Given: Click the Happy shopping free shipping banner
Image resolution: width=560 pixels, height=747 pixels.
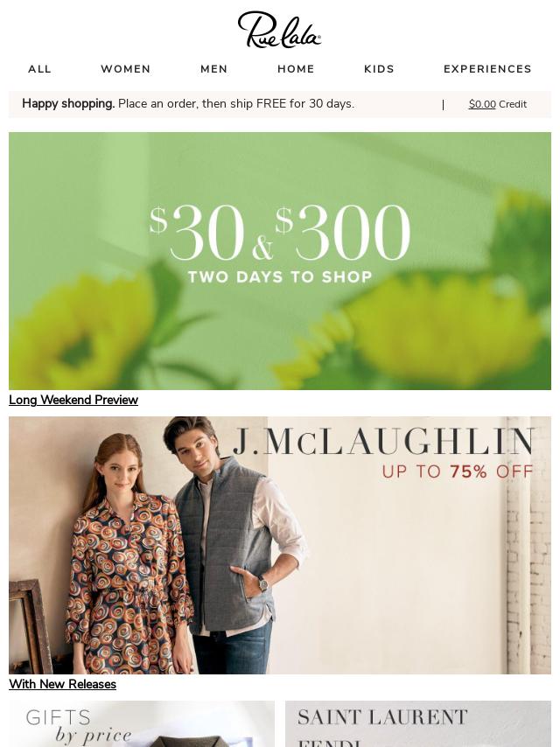Looking at the screenshot, I should click(x=188, y=103).
